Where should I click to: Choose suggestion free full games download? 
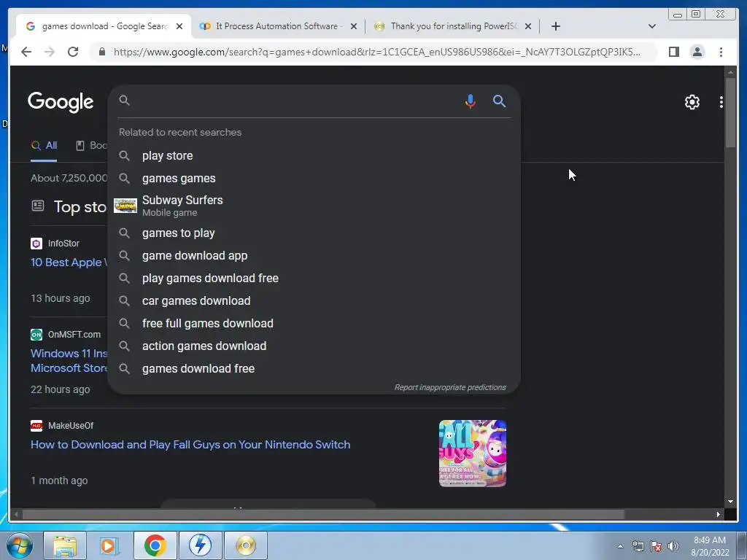pyautogui.click(x=314, y=323)
